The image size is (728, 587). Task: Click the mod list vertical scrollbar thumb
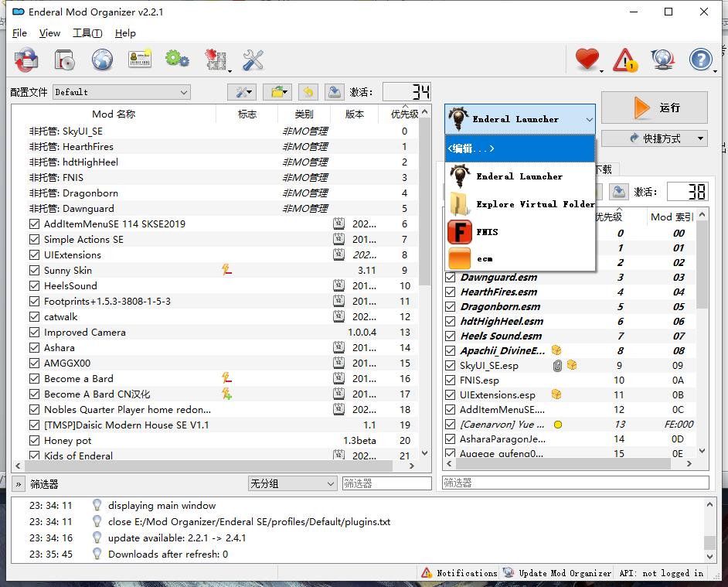click(x=424, y=202)
